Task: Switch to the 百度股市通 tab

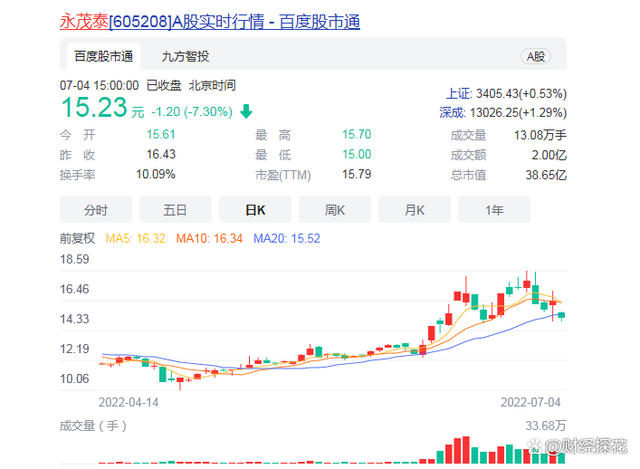Action: click(x=104, y=56)
